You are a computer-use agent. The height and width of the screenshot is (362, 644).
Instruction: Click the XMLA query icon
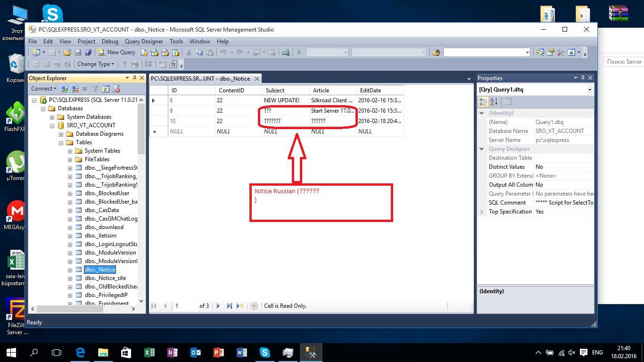pyautogui.click(x=175, y=52)
